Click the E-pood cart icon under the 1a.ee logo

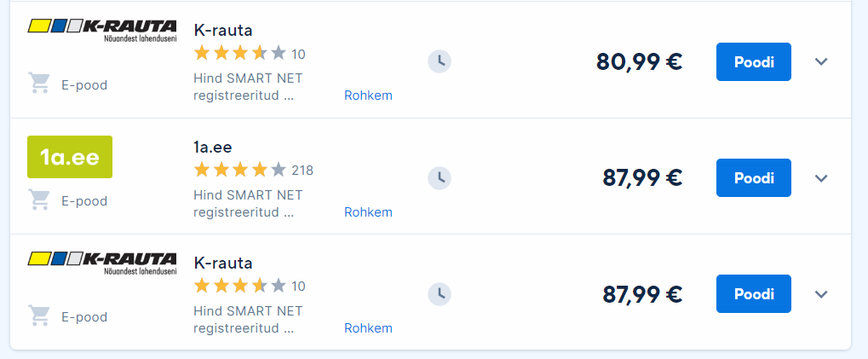coord(39,200)
